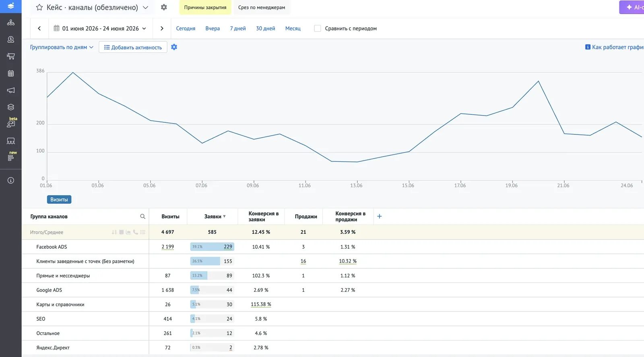Open the shopping cart section in sidebar
The height and width of the screenshot is (357, 644).
coord(11,56)
